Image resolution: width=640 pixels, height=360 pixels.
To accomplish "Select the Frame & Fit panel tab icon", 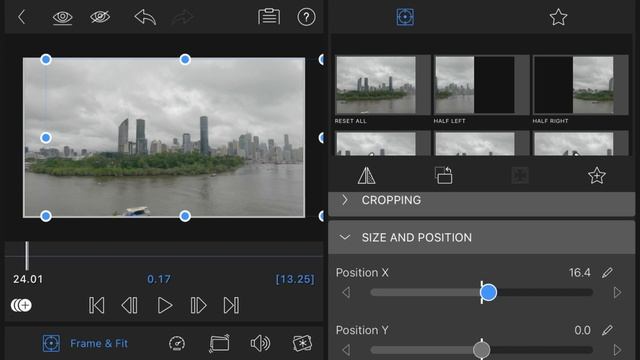I will coord(405,17).
